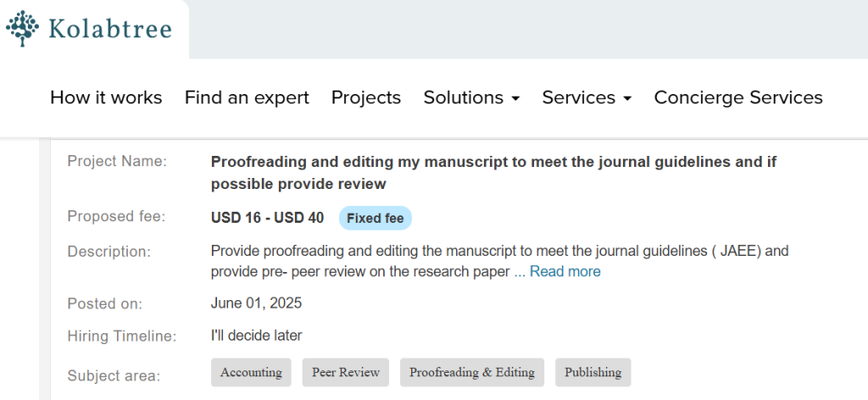Click the I'll decide later timeline text
This screenshot has height=400, width=868.
click(256, 336)
